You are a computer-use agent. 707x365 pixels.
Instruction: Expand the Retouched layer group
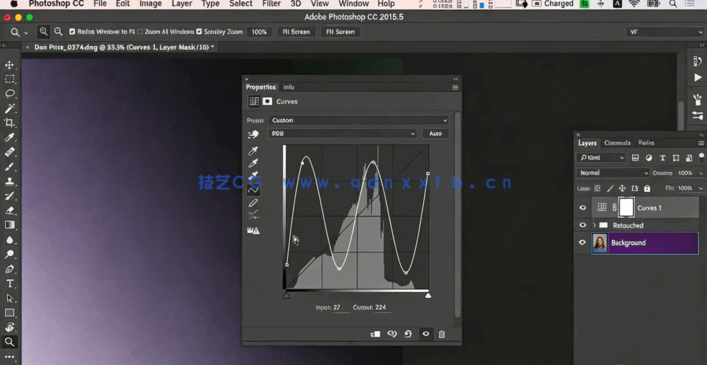[x=594, y=225]
